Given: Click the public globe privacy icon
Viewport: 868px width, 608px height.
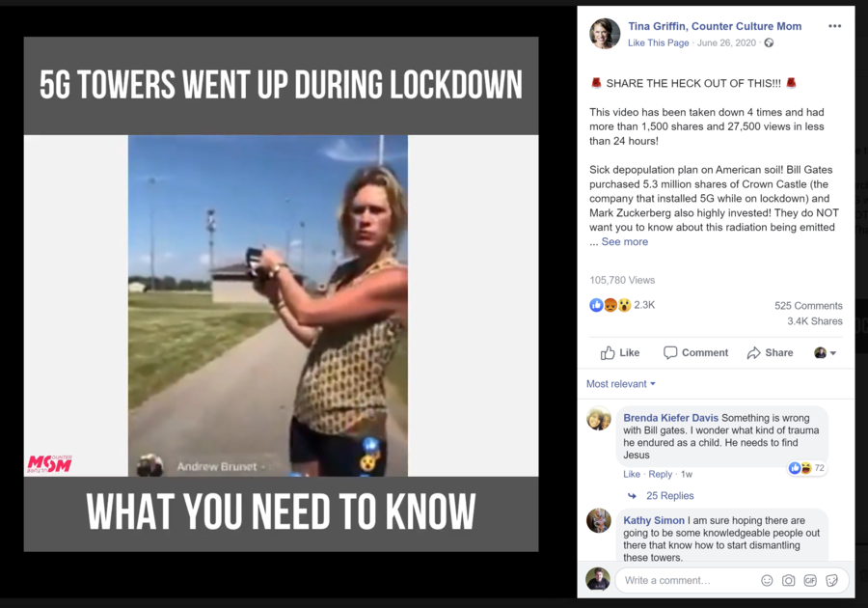Looking at the screenshot, I should pyautogui.click(x=769, y=42).
